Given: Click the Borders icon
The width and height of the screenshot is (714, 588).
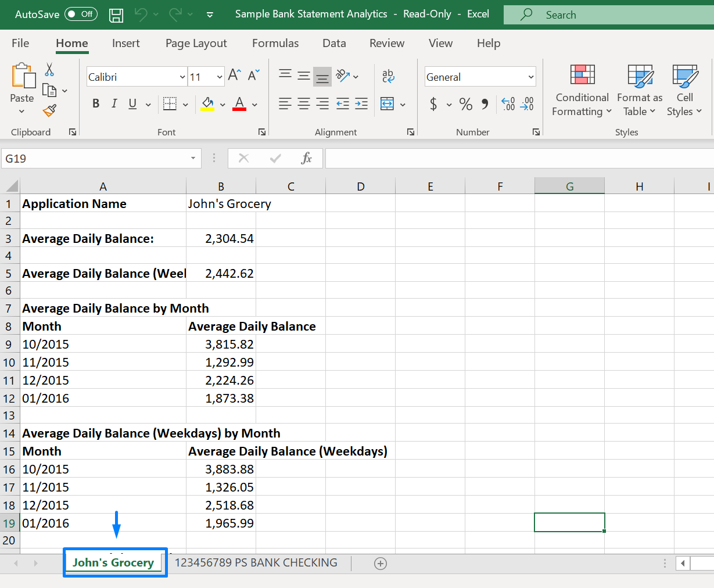Looking at the screenshot, I should click(170, 103).
